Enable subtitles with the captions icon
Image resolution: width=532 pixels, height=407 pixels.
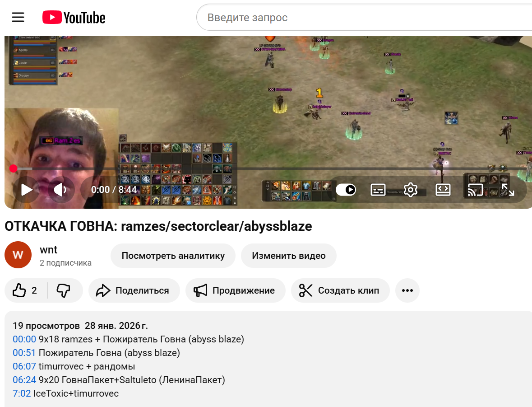coord(378,190)
